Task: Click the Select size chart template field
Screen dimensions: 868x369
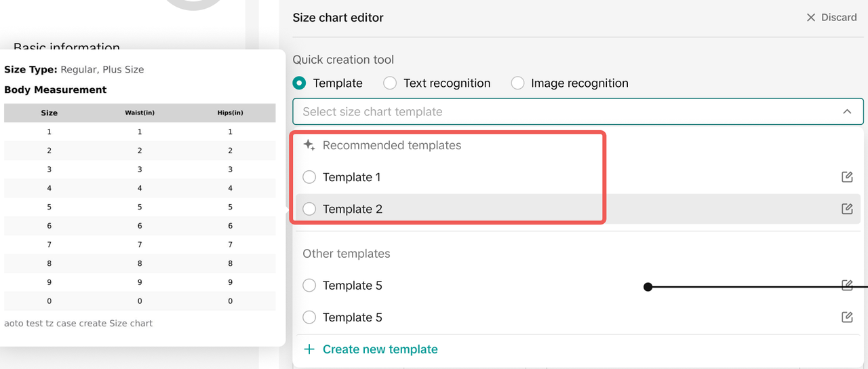Action: [563, 112]
